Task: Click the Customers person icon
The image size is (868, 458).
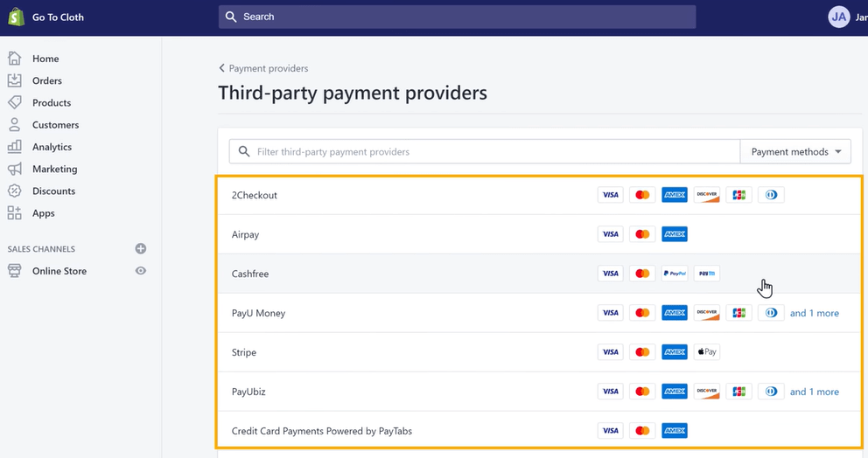Action: pos(14,124)
